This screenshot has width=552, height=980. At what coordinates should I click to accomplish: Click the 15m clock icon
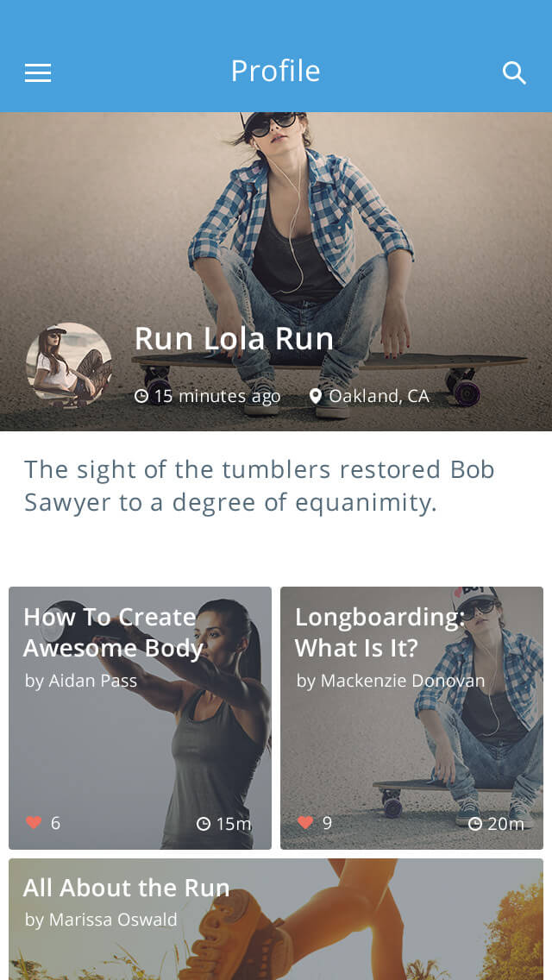tap(204, 824)
